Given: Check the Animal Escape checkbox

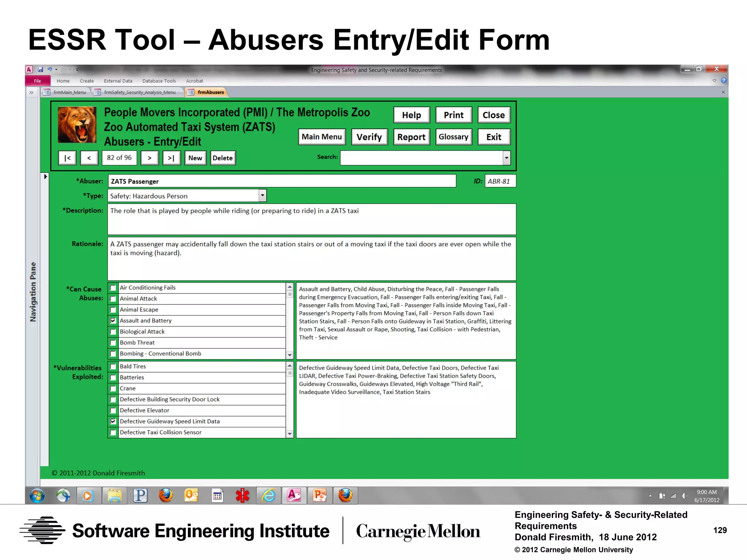Looking at the screenshot, I should tap(113, 310).
